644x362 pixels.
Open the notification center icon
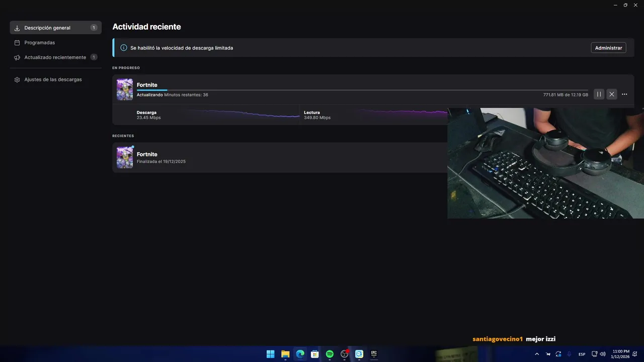pyautogui.click(x=635, y=354)
